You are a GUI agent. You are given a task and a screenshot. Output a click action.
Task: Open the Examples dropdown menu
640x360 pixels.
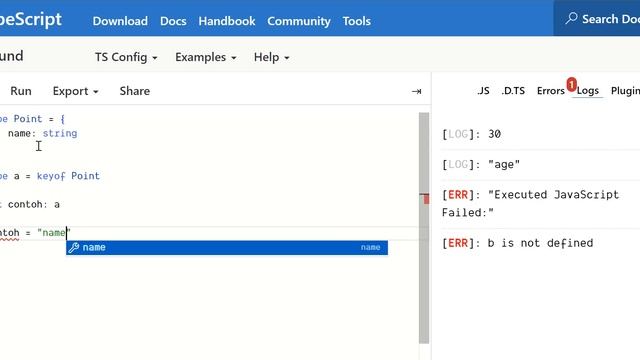(205, 57)
